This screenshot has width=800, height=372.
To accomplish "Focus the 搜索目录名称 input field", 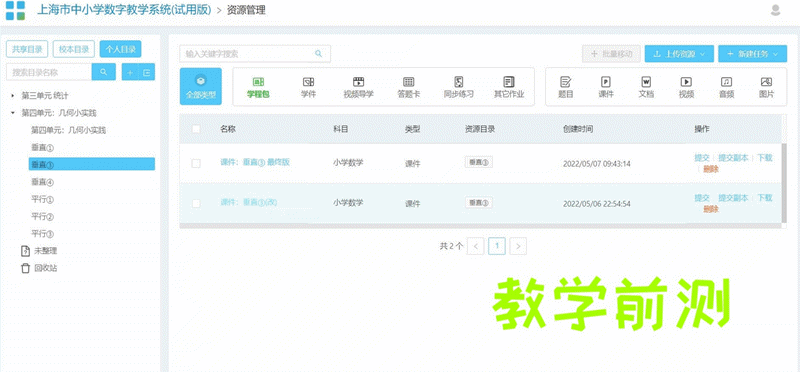I will [49, 72].
